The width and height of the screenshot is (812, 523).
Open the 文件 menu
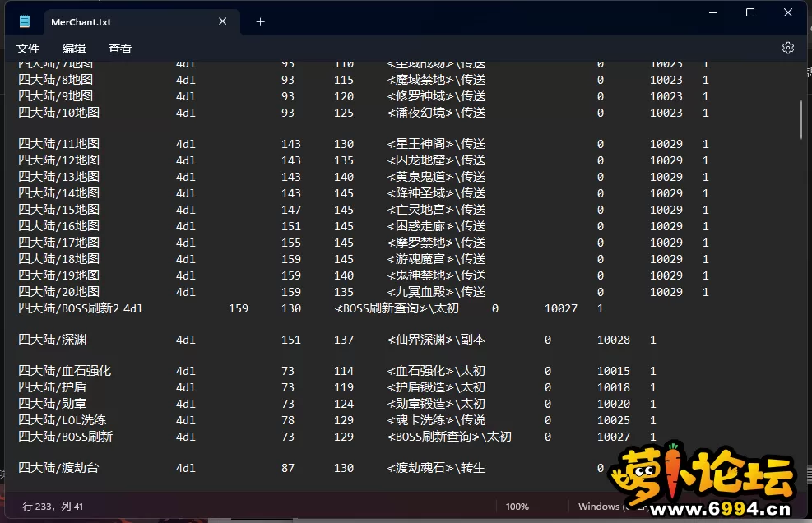click(28, 49)
